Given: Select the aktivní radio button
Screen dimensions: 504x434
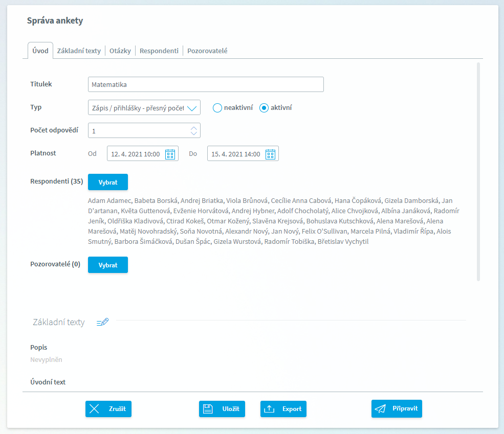Looking at the screenshot, I should (264, 108).
